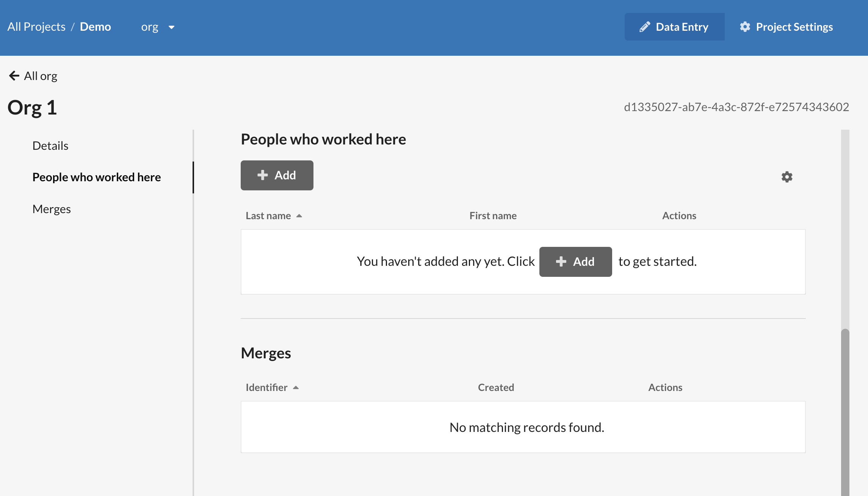
Task: Click the First name column header
Action: [493, 216]
